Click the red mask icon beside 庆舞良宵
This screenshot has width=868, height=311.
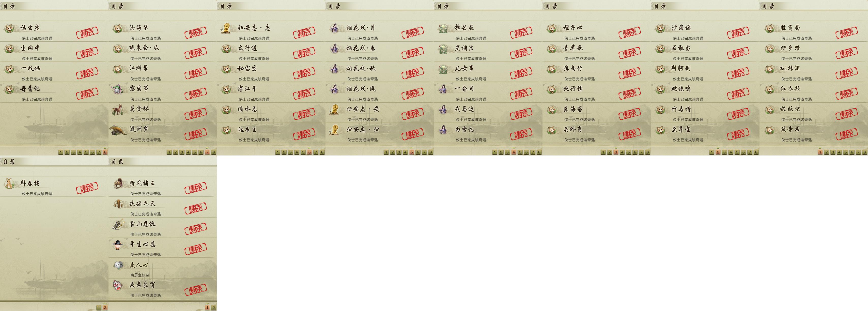[x=118, y=285]
